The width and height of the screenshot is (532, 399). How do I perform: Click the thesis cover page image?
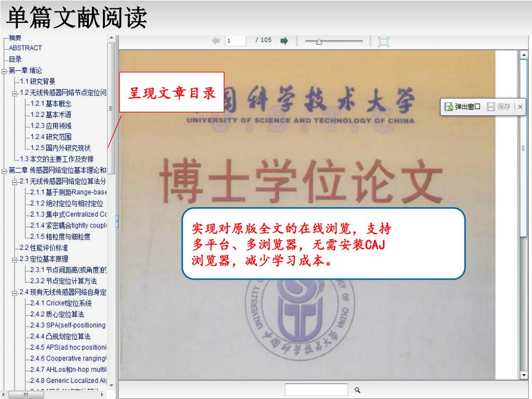(x=308, y=215)
